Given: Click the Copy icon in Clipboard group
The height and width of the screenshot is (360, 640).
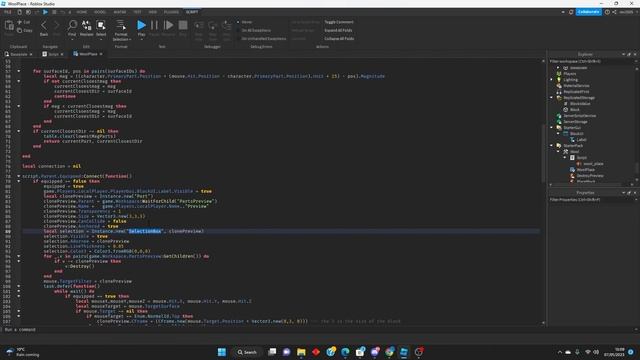Looking at the screenshot, I should pos(19,30).
